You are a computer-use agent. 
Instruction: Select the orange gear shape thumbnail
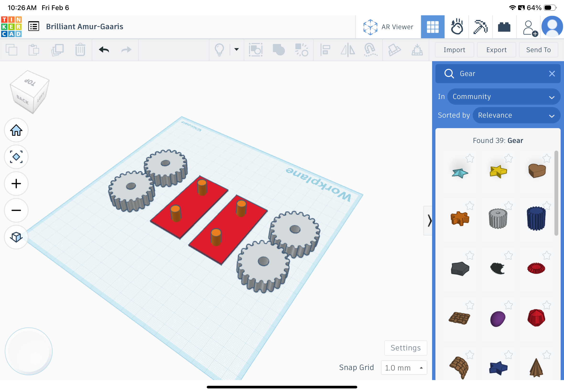pos(460,219)
